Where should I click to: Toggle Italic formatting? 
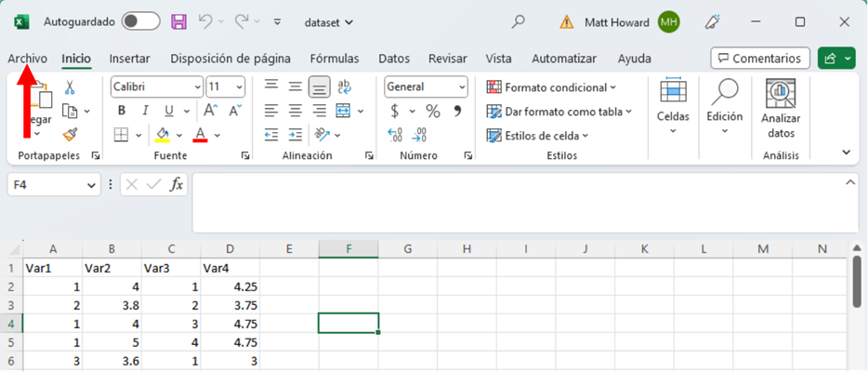click(x=146, y=111)
